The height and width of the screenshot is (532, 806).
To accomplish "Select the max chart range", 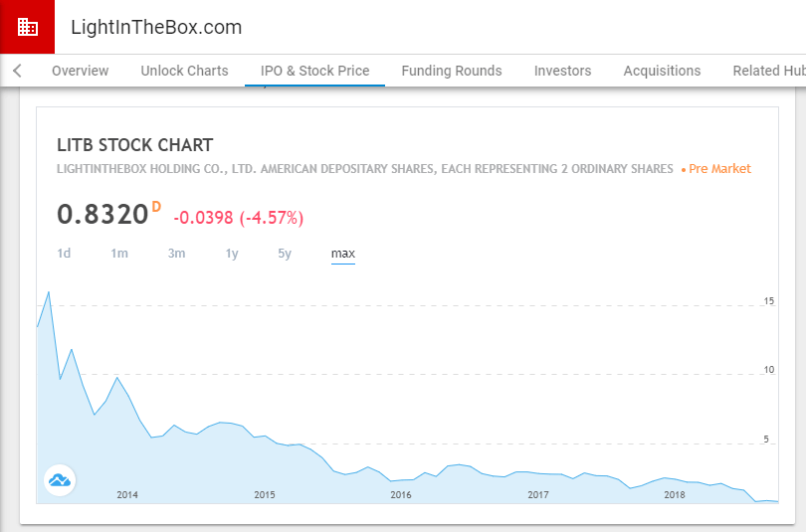I will coord(342,254).
